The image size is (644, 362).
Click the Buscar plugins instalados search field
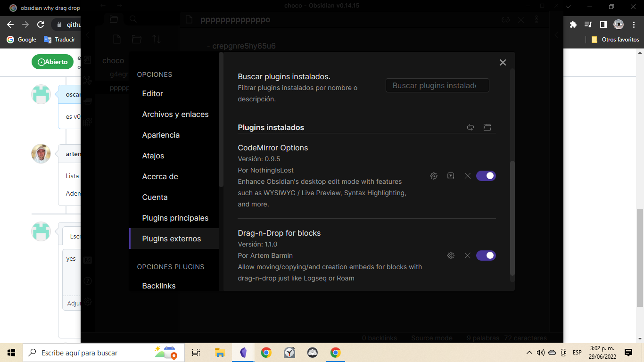click(x=437, y=85)
